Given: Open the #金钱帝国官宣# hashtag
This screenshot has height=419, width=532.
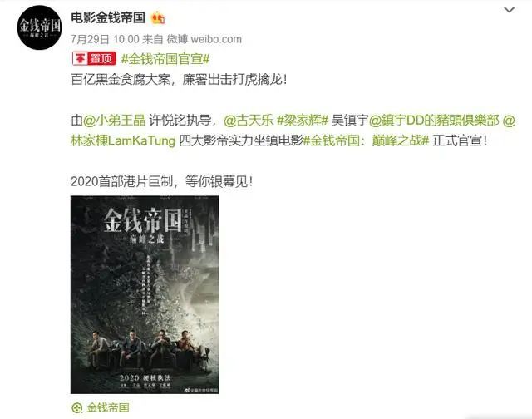Looking at the screenshot, I should (165, 59).
